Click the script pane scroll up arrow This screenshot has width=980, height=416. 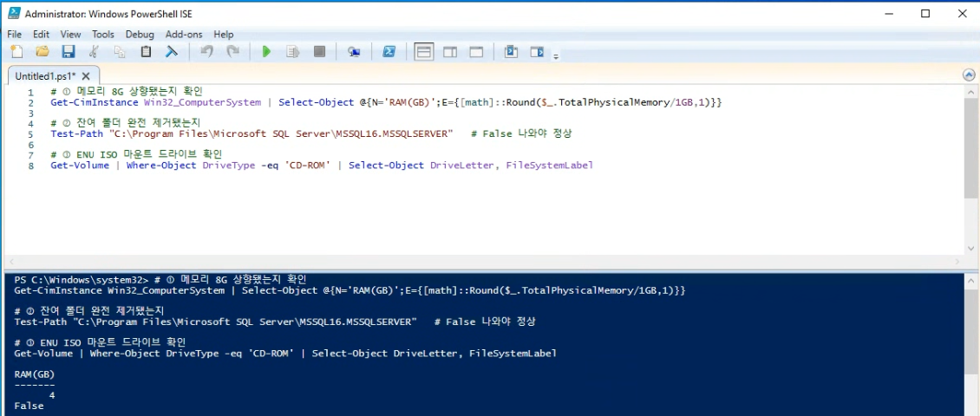(x=971, y=91)
